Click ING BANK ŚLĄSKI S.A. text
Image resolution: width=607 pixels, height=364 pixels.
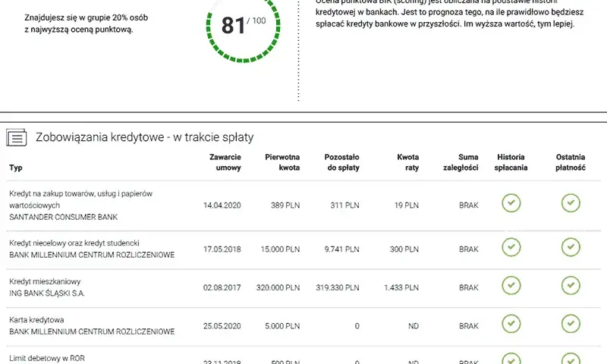[47, 293]
